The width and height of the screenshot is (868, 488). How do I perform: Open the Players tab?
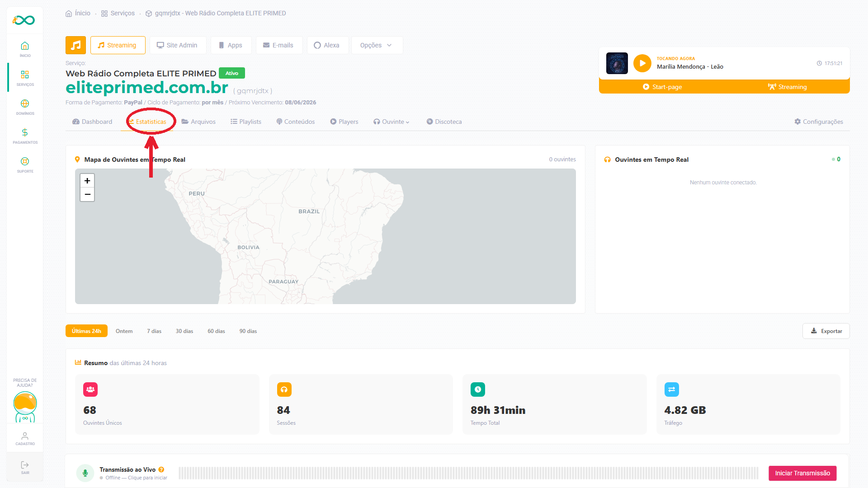[x=344, y=122]
